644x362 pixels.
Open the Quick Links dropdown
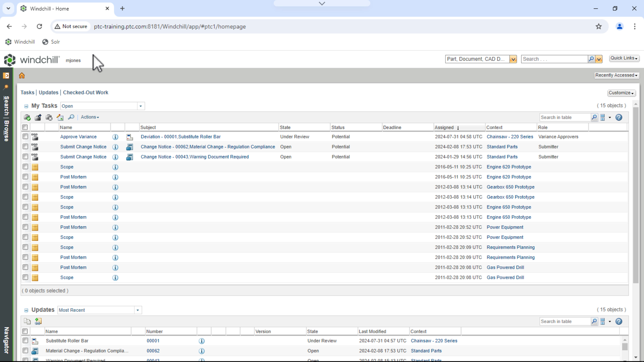(x=624, y=58)
